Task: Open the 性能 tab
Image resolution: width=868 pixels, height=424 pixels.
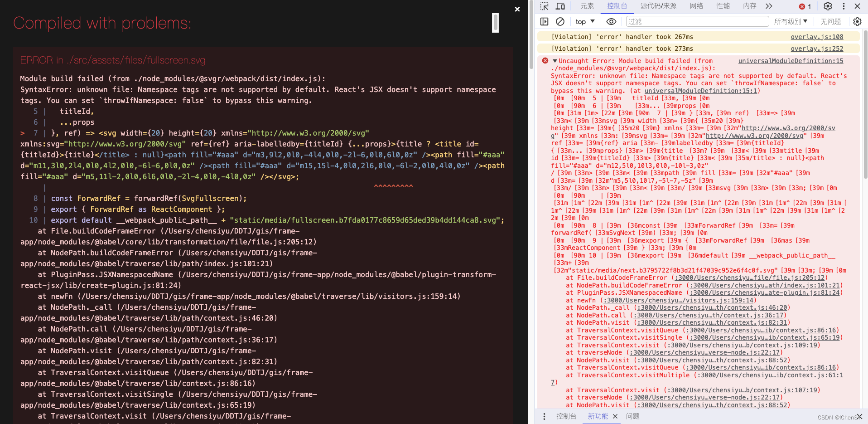Action: click(x=723, y=6)
